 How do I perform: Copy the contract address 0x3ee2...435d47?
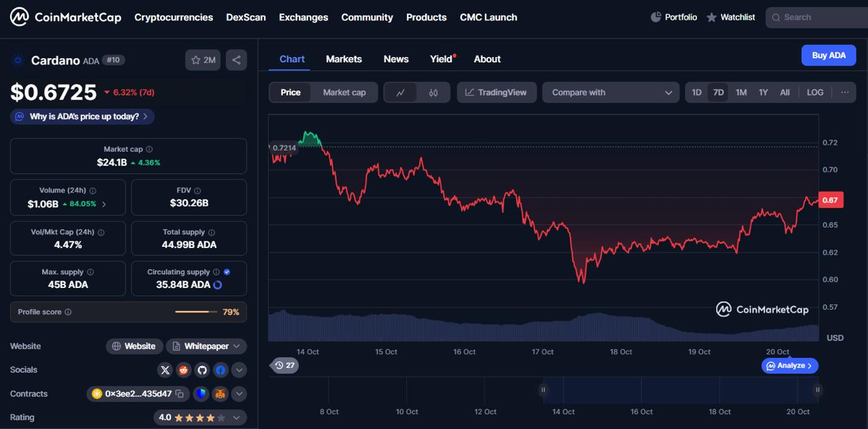click(180, 394)
